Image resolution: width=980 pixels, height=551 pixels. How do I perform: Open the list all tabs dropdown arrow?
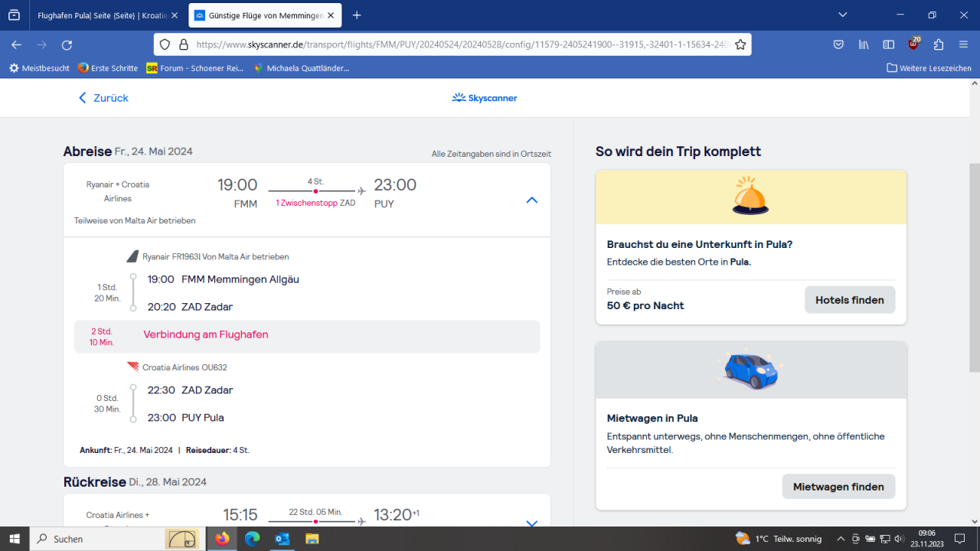(x=843, y=15)
